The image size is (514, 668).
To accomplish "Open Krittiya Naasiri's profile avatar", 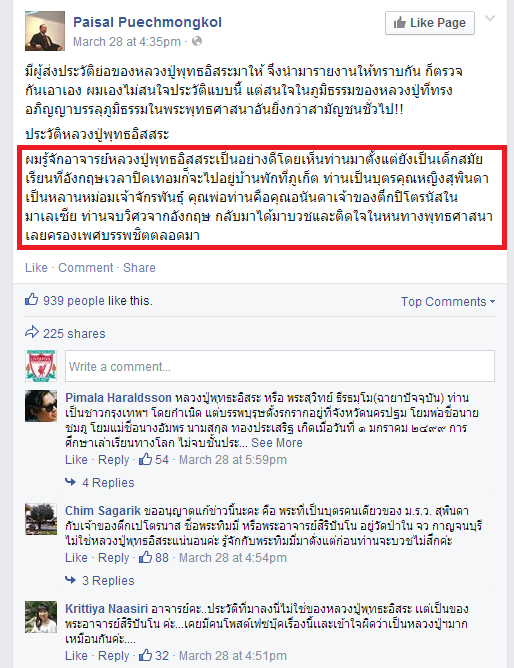I will tap(41, 617).
